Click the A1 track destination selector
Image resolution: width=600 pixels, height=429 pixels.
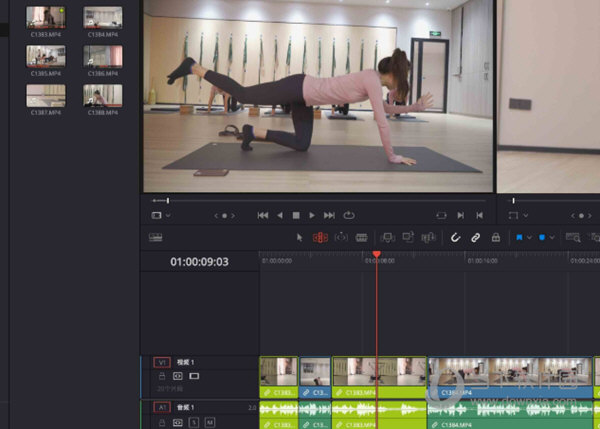pyautogui.click(x=162, y=407)
